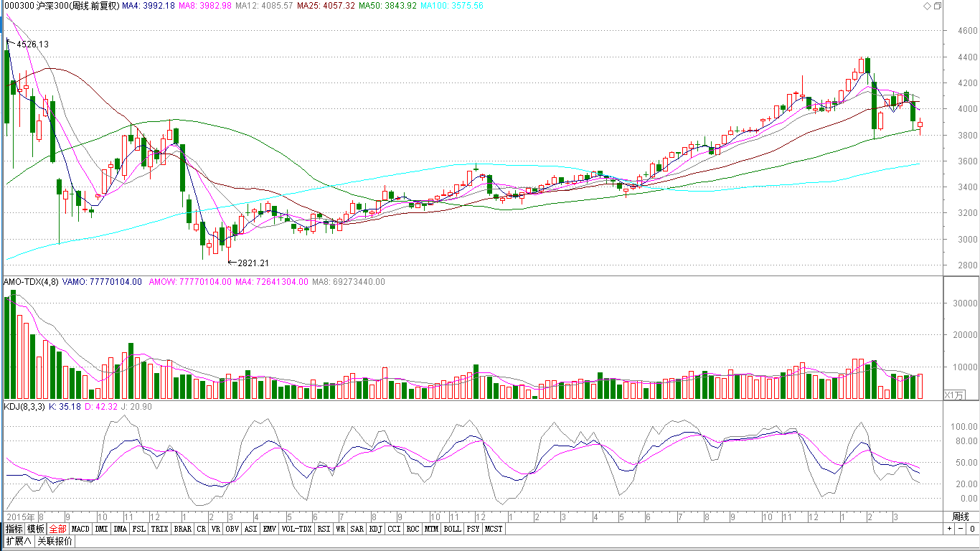Viewport: 980px width, 551px height.
Task: Select the SAR indicator tab
Action: pyautogui.click(x=357, y=529)
